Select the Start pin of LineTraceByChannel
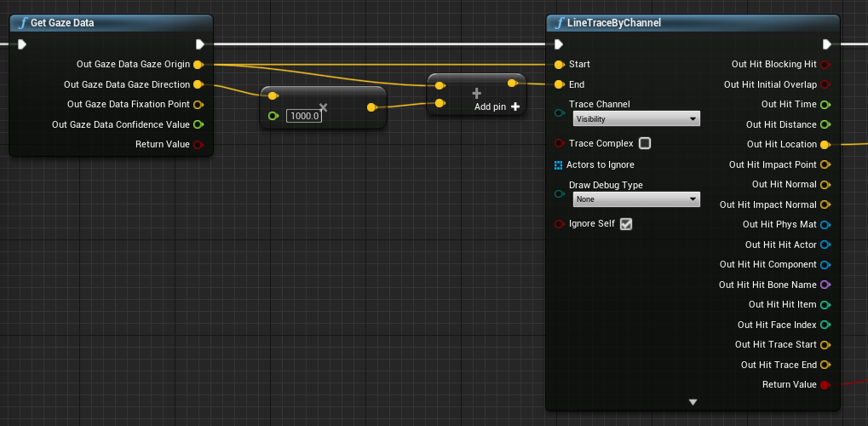Screen dimensions: 868x426 [559, 65]
